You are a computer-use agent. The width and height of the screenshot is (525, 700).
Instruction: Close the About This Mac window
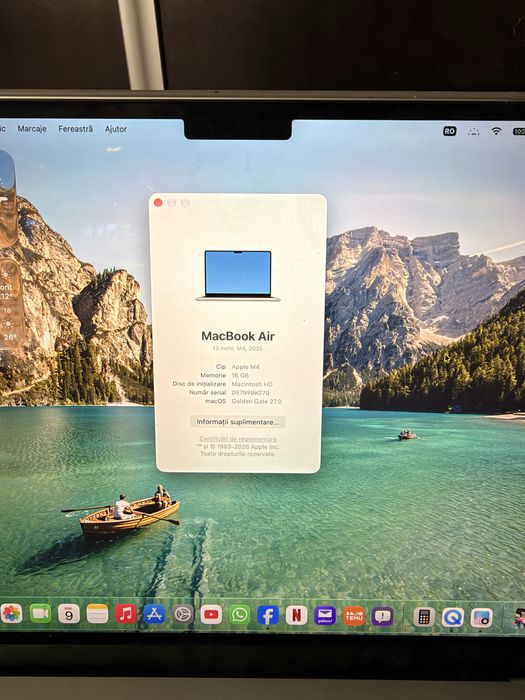coord(158,203)
